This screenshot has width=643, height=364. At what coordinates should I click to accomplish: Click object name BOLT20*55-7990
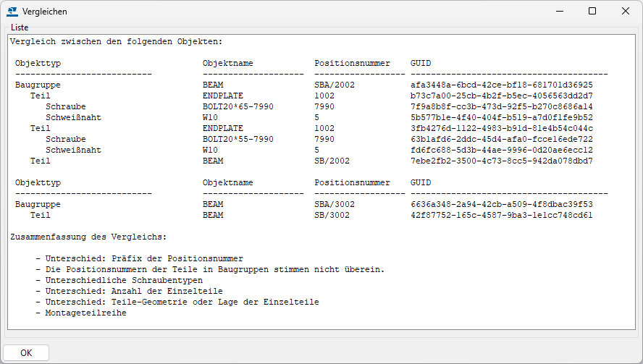[x=238, y=139]
